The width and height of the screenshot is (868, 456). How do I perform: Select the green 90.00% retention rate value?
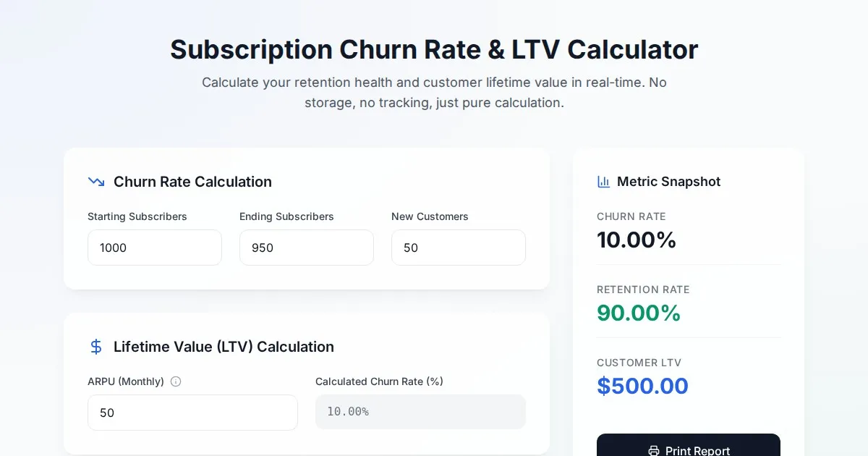[639, 313]
